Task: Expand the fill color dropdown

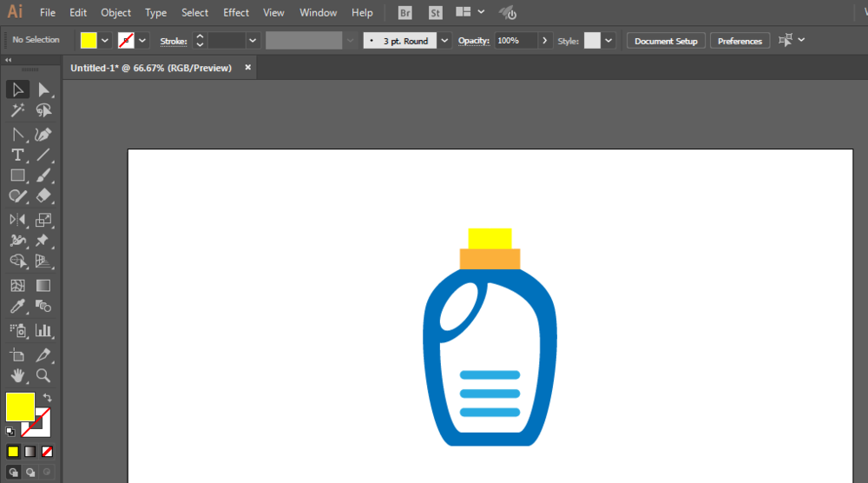Action: tap(105, 41)
